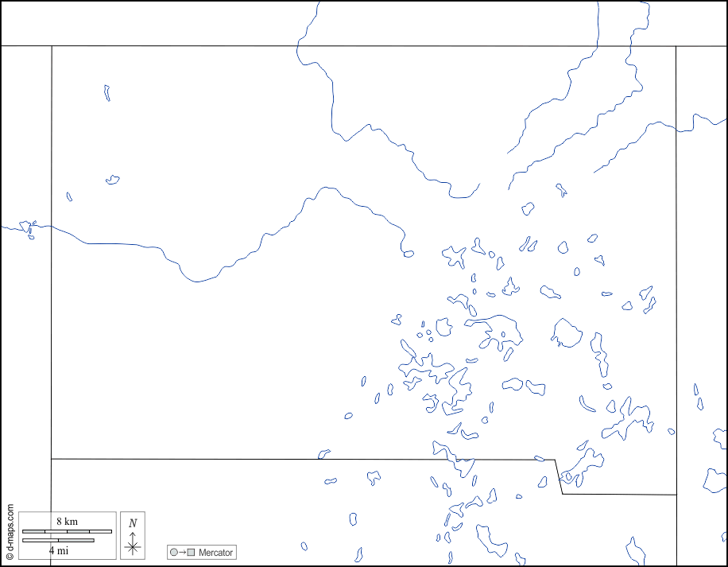Click the 8 km scale label
The image size is (728, 567).
click(68, 521)
